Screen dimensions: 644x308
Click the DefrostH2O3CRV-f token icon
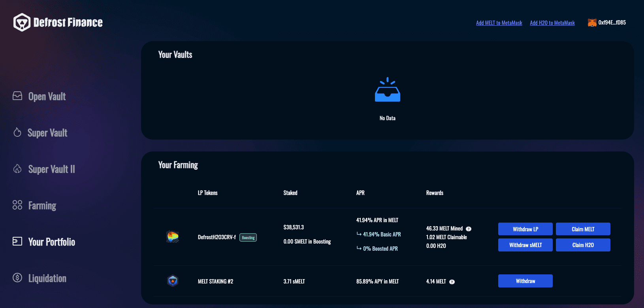173,237
